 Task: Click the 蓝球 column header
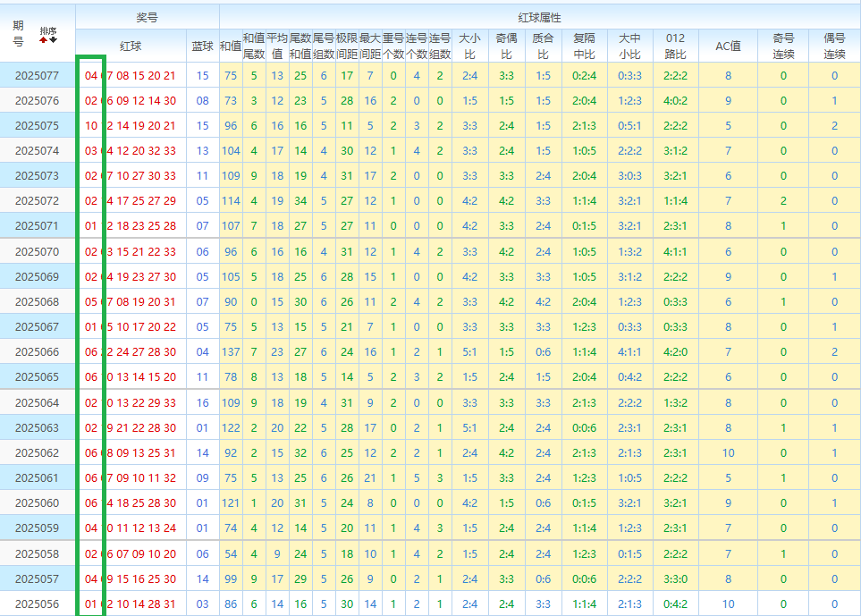pos(202,46)
